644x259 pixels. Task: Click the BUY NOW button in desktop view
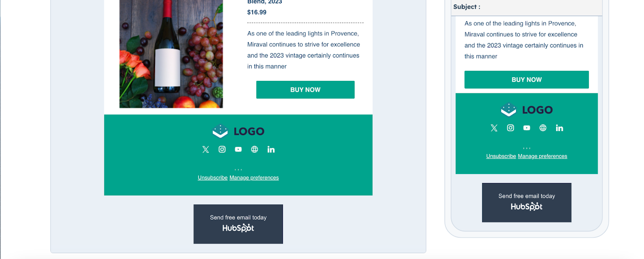pyautogui.click(x=305, y=89)
